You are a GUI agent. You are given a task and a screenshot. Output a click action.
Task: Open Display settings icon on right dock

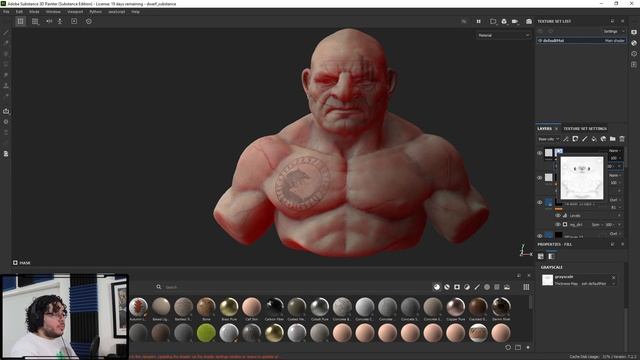click(634, 32)
